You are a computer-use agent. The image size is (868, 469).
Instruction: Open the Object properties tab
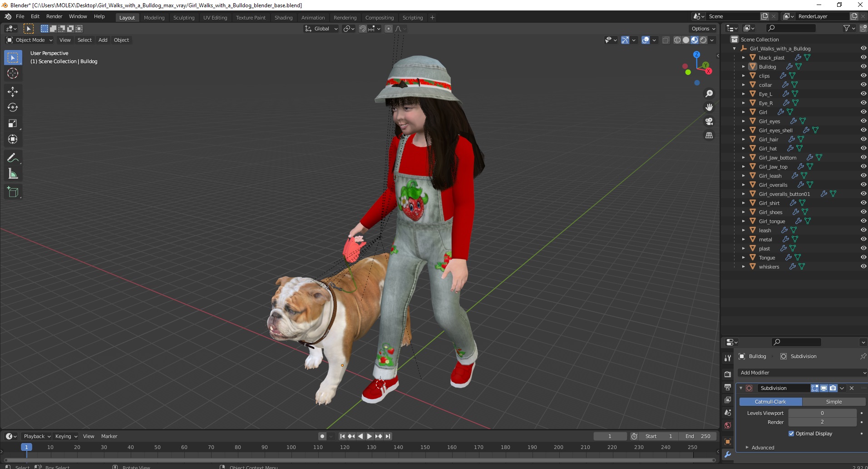pyautogui.click(x=728, y=442)
